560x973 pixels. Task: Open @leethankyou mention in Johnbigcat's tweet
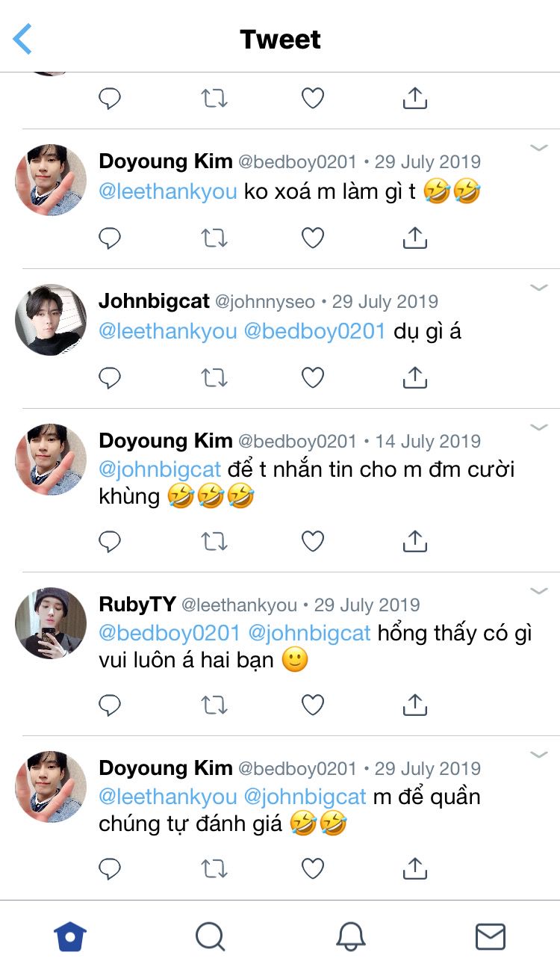[167, 331]
